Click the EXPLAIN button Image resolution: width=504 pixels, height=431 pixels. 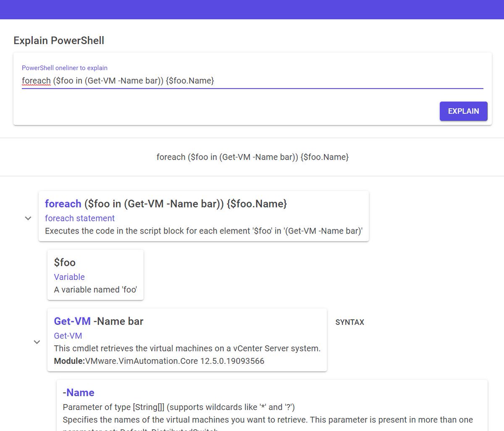(x=463, y=111)
